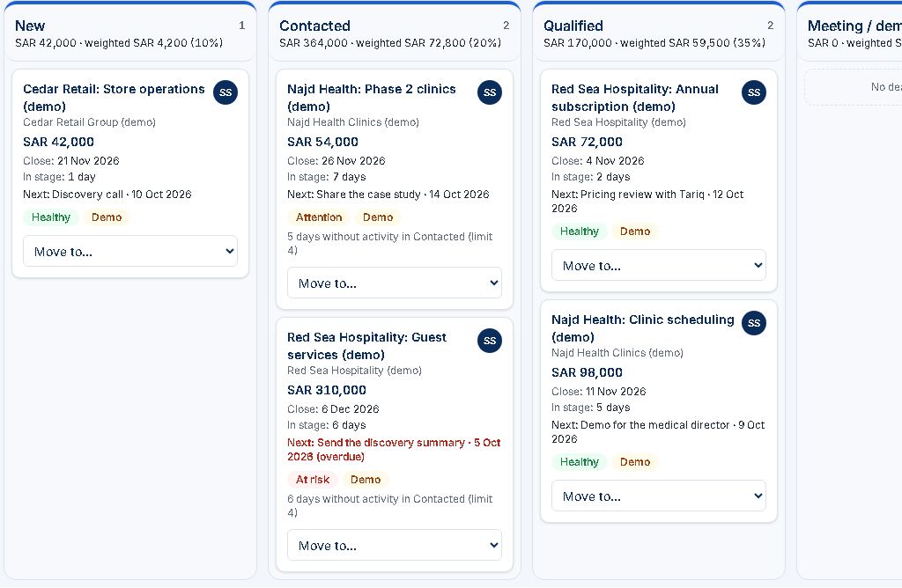Click Najd Health Clinics company on Clinic scheduling card

(617, 352)
